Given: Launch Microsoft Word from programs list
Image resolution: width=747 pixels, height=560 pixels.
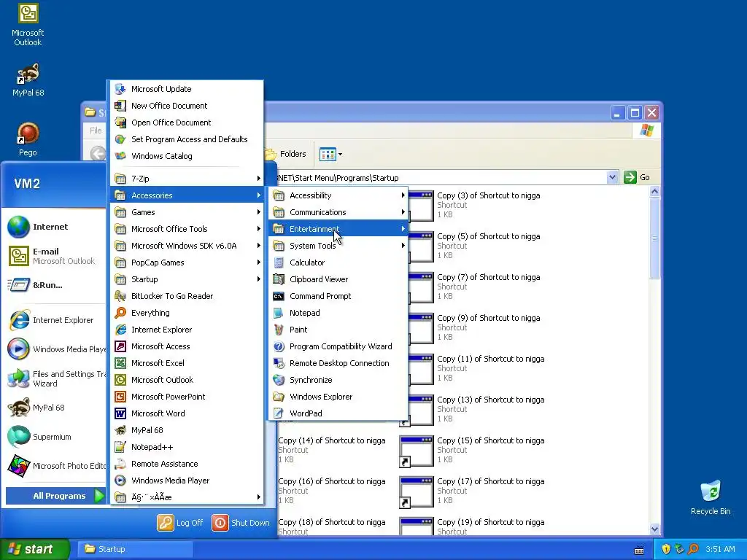Looking at the screenshot, I should coord(187,413).
